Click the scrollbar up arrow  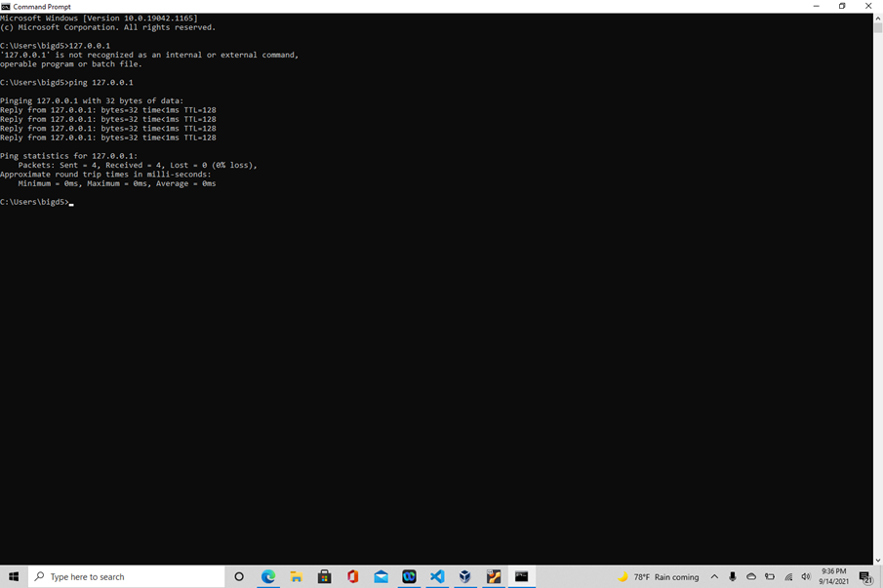878,18
